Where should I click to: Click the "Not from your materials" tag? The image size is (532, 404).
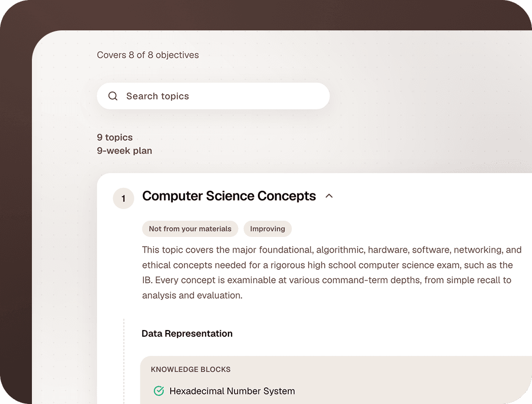click(x=190, y=229)
